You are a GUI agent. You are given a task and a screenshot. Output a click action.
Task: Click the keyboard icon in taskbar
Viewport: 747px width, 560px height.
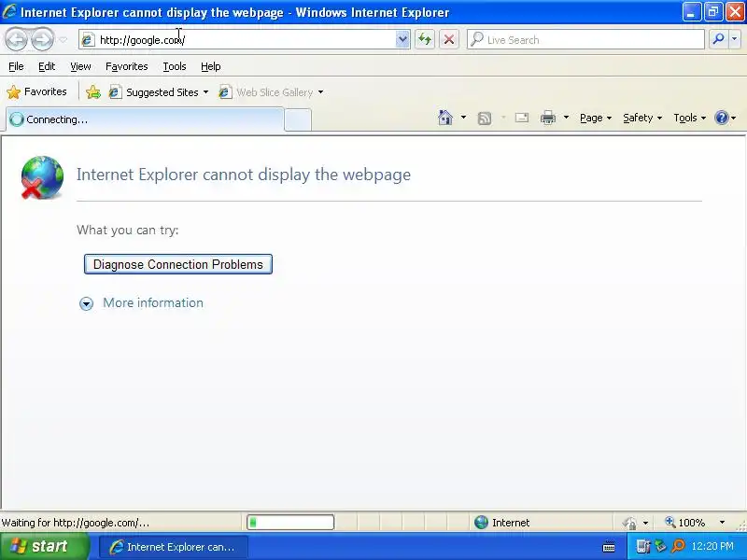pos(609,547)
